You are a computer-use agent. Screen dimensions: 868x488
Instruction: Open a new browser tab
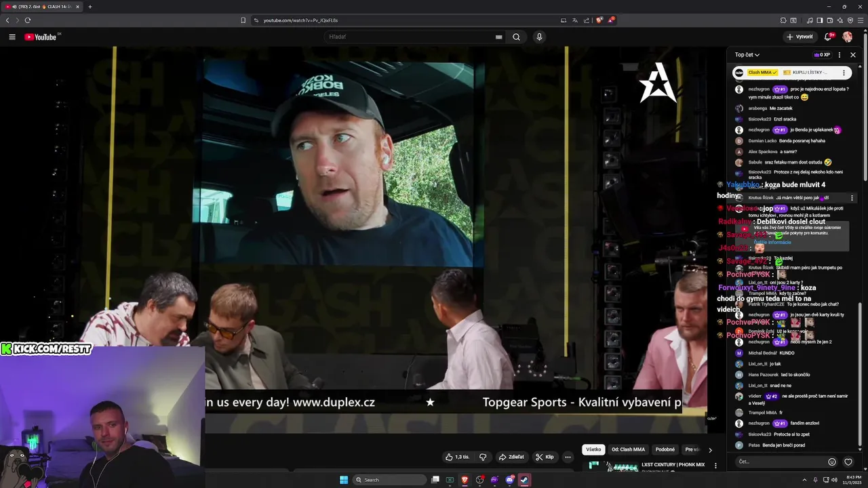[90, 7]
